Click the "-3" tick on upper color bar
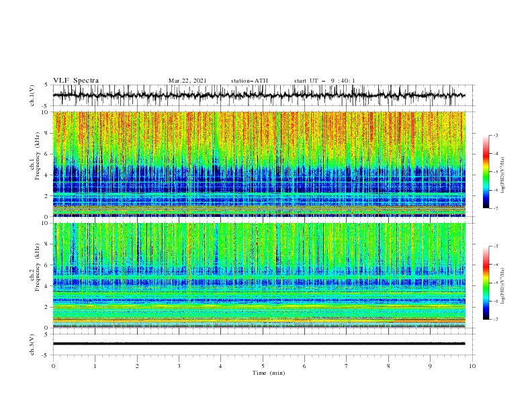 coord(495,135)
